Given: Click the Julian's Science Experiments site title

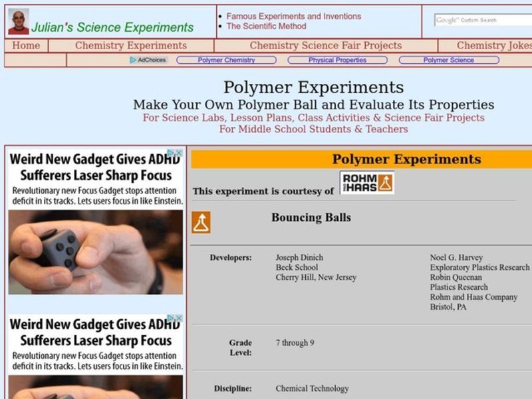Looking at the screenshot, I should pyautogui.click(x=112, y=27).
